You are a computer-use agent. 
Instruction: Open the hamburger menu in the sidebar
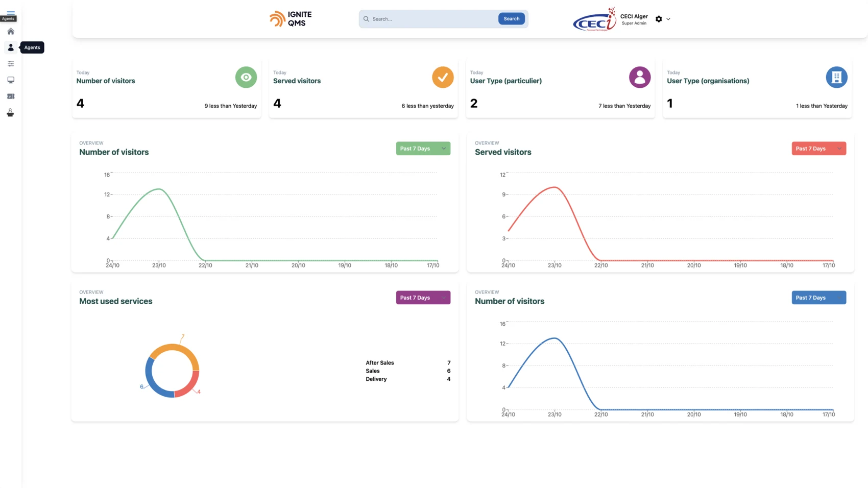coord(11,13)
